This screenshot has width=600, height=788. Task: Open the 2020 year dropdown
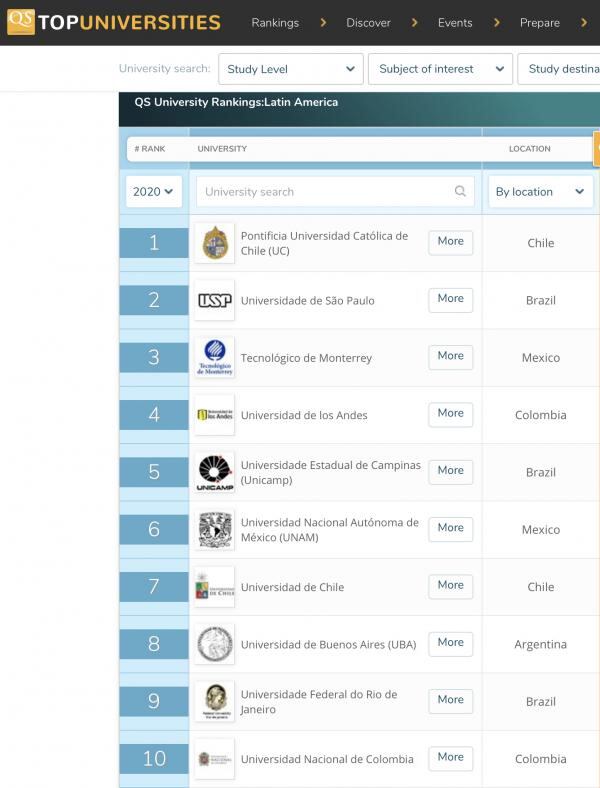(x=153, y=191)
